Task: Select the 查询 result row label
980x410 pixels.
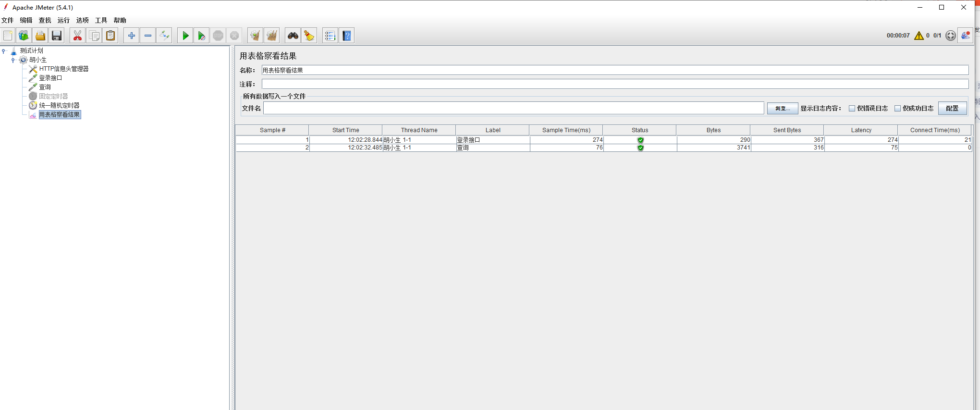Action: coord(463,148)
